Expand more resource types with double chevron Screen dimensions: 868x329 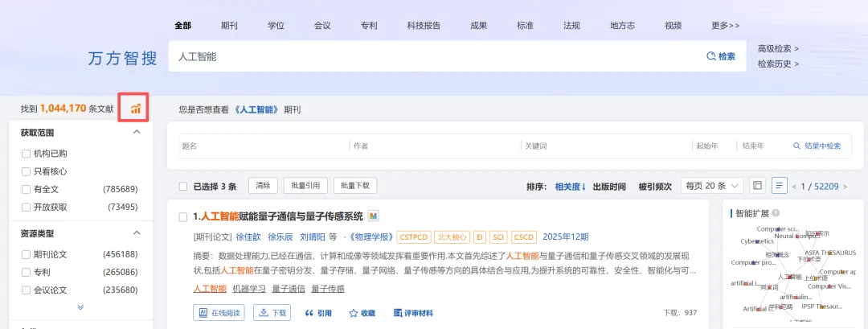[81, 306]
